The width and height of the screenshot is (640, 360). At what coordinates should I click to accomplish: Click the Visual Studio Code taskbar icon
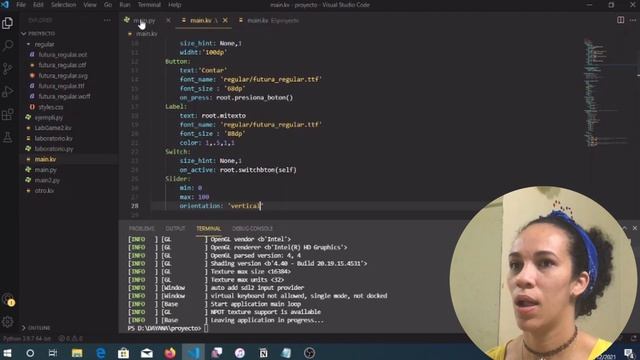pyautogui.click(x=193, y=353)
